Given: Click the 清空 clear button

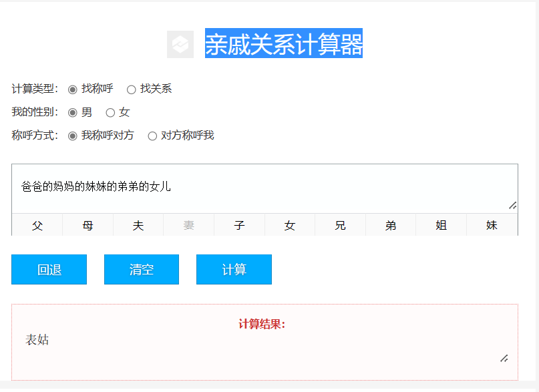Looking at the screenshot, I should 141,269.
